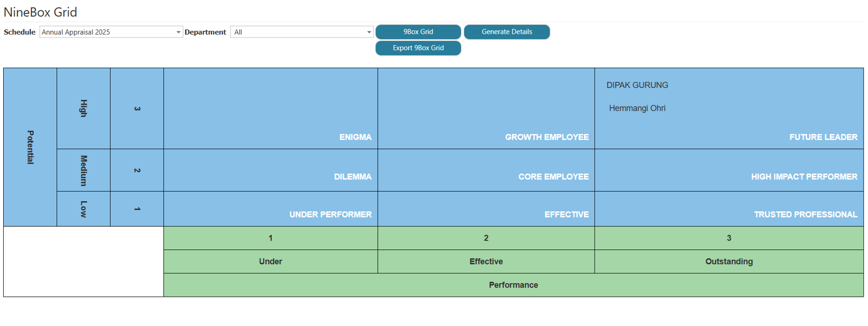
Task: Click the FUTURE LEADER label
Action: [823, 137]
